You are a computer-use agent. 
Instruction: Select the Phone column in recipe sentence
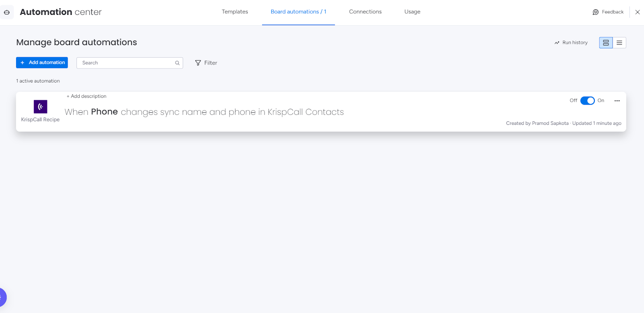(x=104, y=112)
